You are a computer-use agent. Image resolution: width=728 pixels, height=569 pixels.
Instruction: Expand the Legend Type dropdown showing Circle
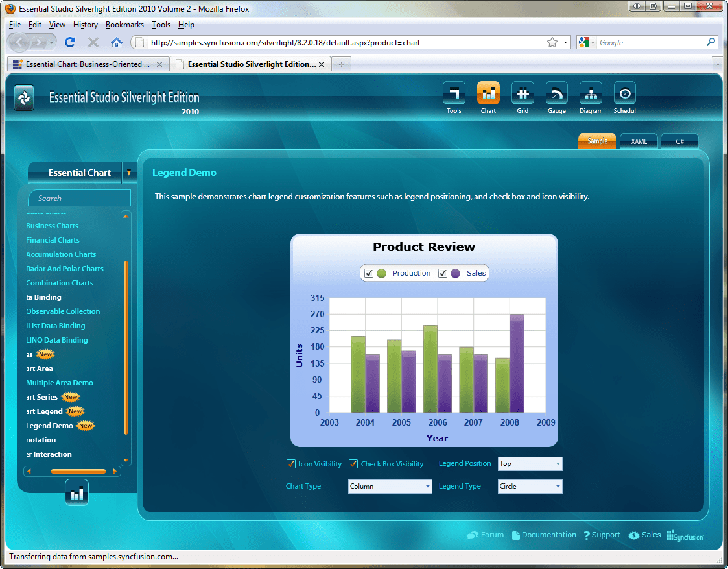pyautogui.click(x=530, y=486)
